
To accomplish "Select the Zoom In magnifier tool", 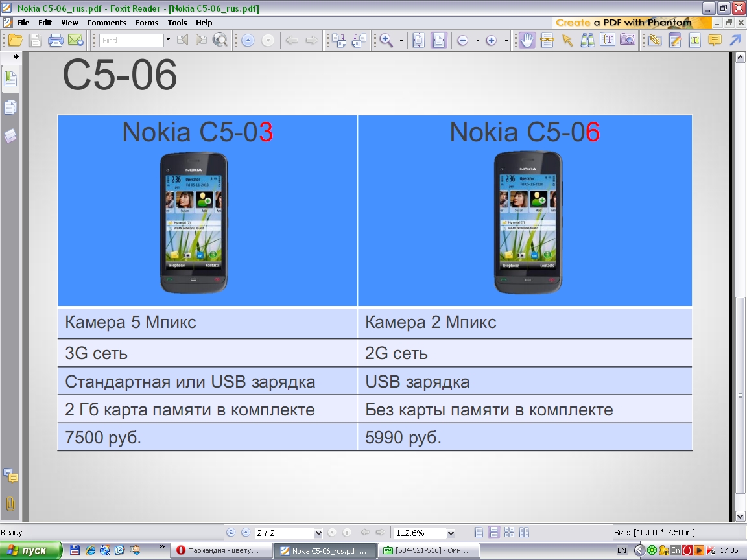I will pyautogui.click(x=386, y=40).
